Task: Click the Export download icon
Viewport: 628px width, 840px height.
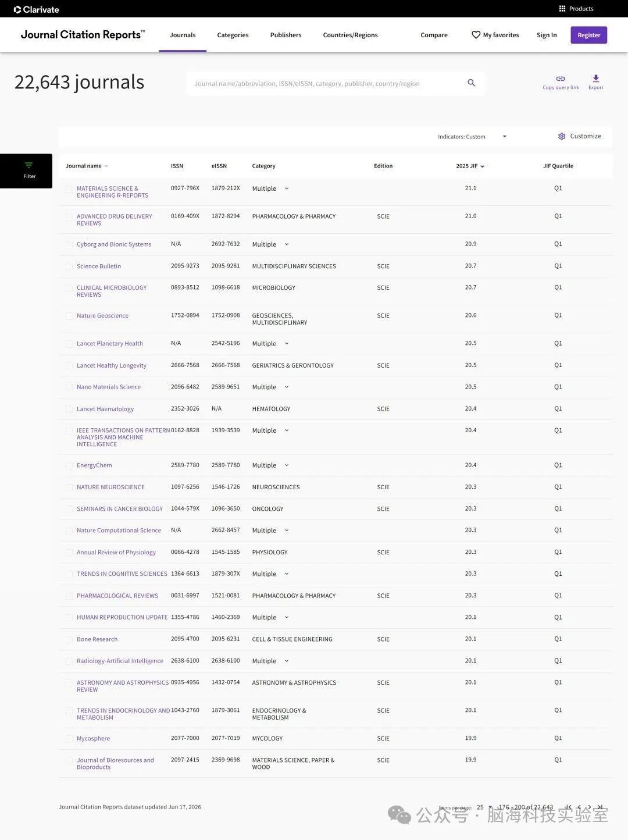Action: (x=595, y=79)
